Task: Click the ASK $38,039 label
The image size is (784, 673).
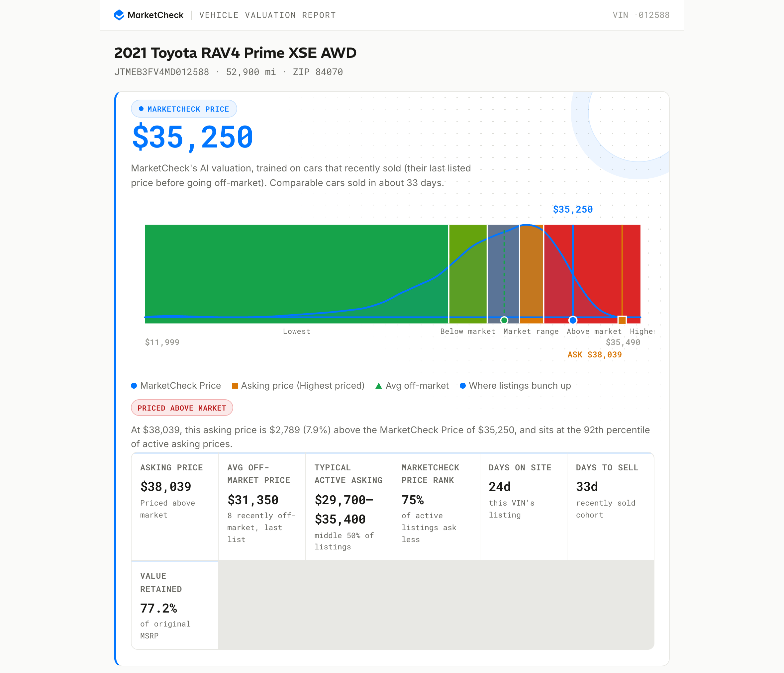Action: point(594,354)
